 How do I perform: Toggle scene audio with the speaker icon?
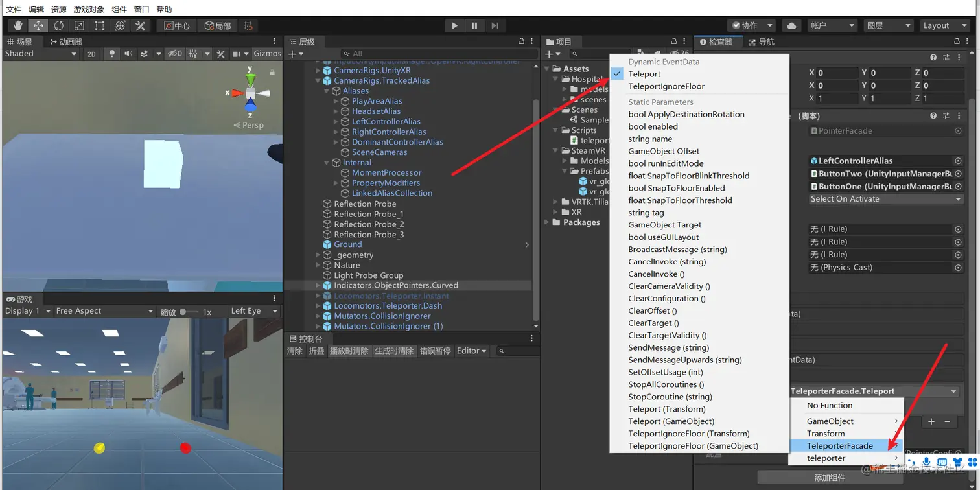pos(128,54)
